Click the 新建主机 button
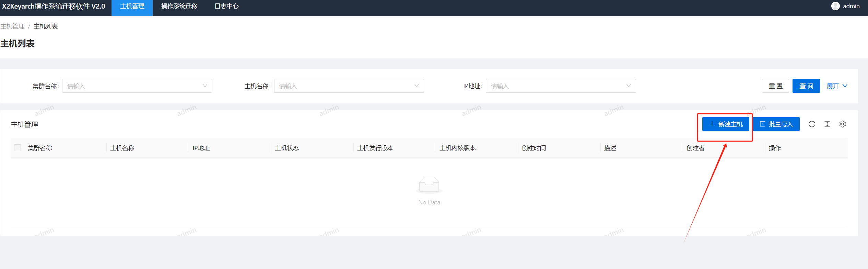Viewport: 868px width, 269px height. 726,124
